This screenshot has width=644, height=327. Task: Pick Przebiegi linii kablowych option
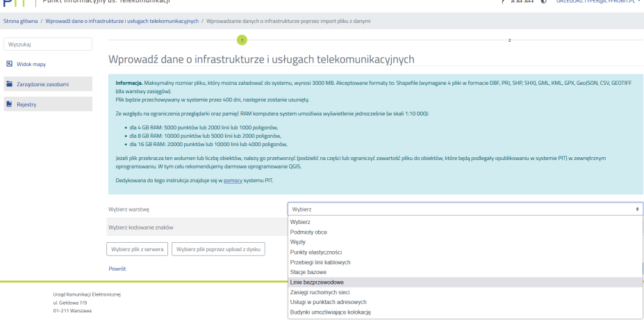(465, 262)
